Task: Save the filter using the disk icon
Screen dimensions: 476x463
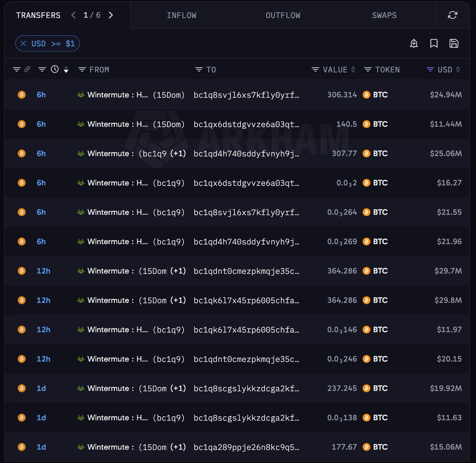Action: coord(454,43)
